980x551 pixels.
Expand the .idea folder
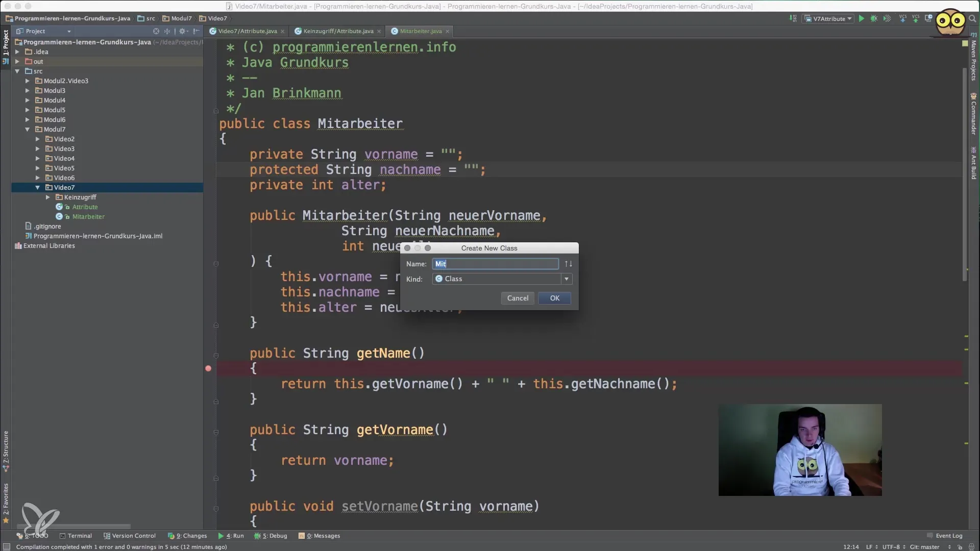click(x=17, y=52)
